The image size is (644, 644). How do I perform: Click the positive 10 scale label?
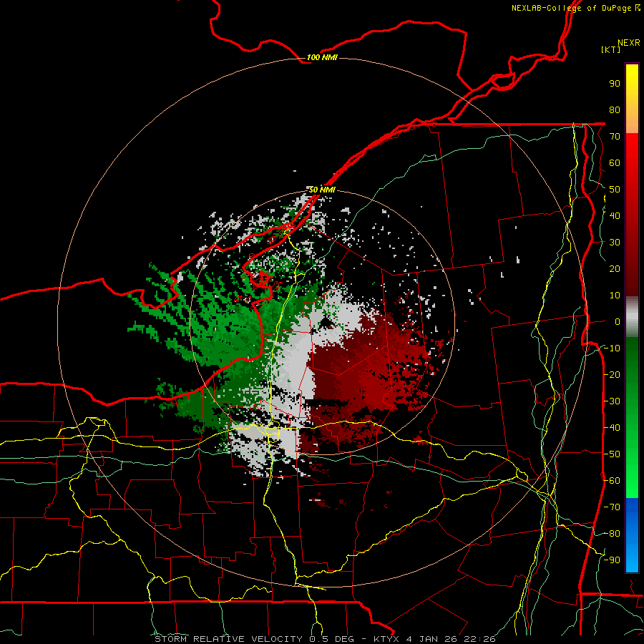point(615,296)
